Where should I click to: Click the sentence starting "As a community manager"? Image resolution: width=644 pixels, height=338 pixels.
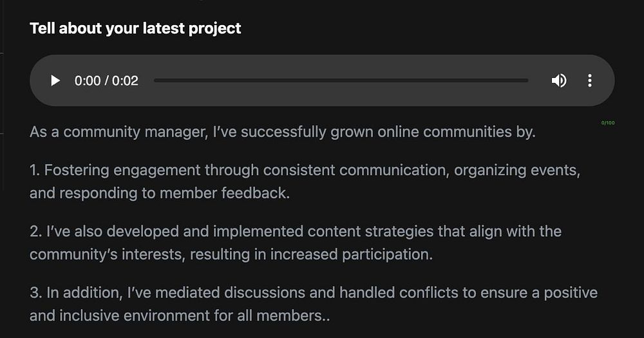[x=282, y=132]
